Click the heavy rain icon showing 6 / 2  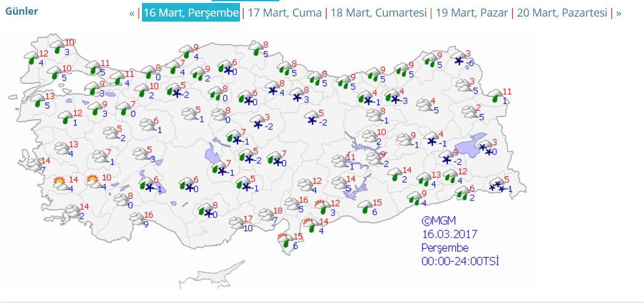point(463,192)
